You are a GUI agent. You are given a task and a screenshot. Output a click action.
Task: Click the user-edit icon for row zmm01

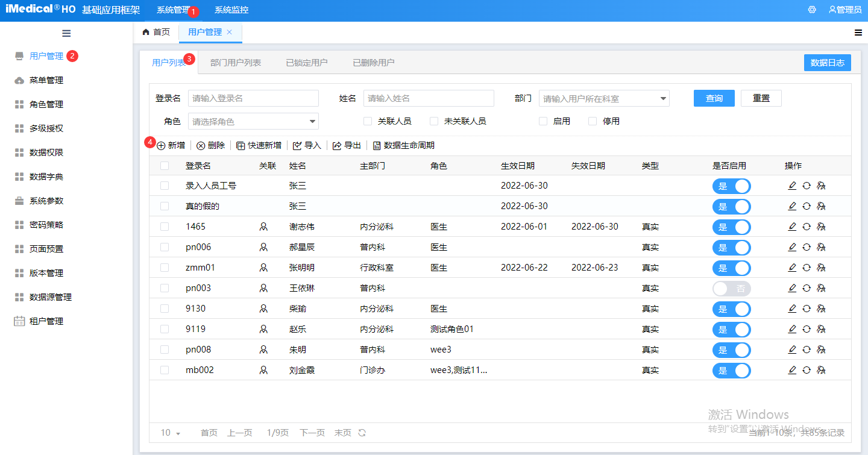click(821, 268)
